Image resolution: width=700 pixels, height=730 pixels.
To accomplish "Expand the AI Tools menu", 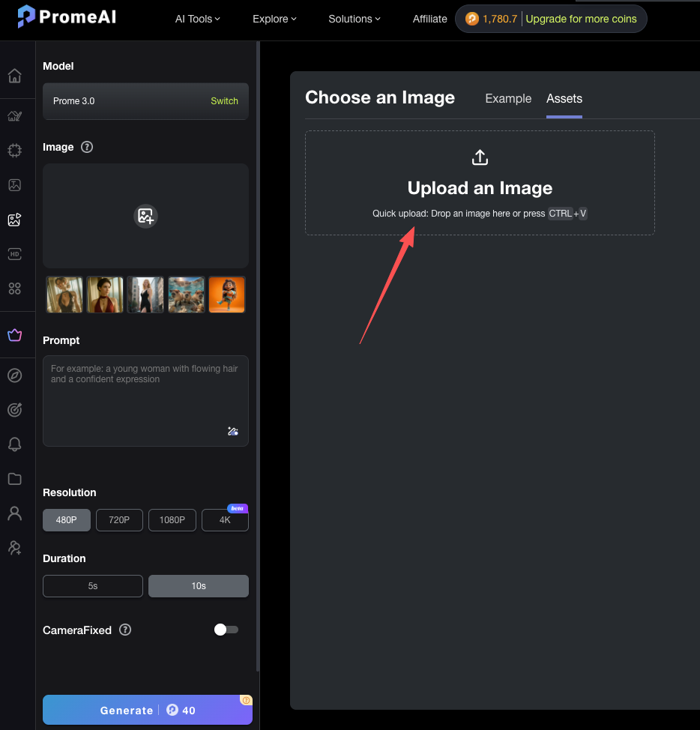I will coord(197,19).
